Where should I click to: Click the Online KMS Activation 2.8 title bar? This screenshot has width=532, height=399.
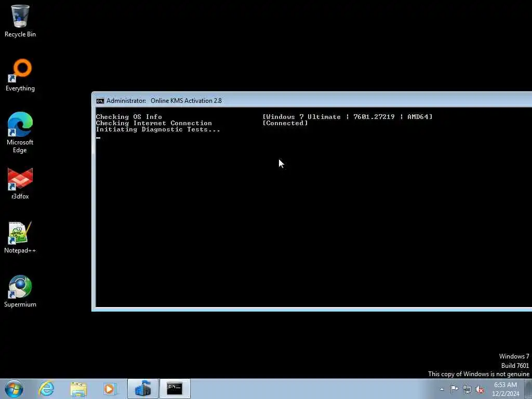coord(312,101)
